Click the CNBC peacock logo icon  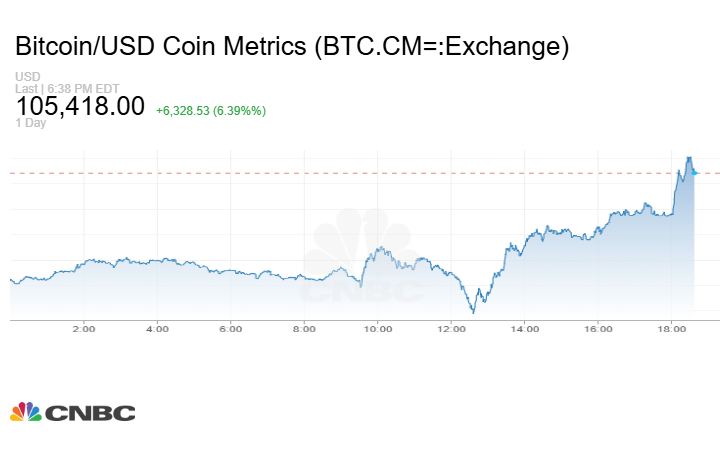26,411
